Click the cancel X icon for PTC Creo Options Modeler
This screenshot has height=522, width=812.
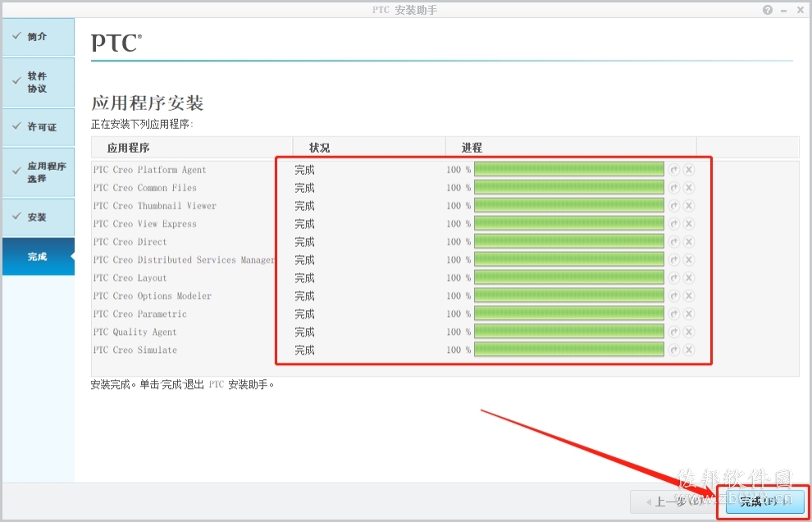pos(688,295)
